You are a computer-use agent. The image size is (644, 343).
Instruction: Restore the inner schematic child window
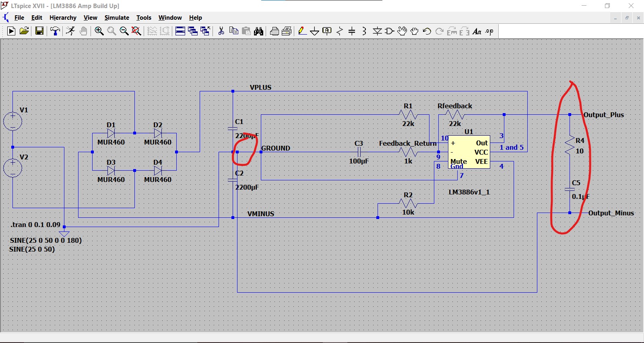pyautogui.click(x=627, y=18)
